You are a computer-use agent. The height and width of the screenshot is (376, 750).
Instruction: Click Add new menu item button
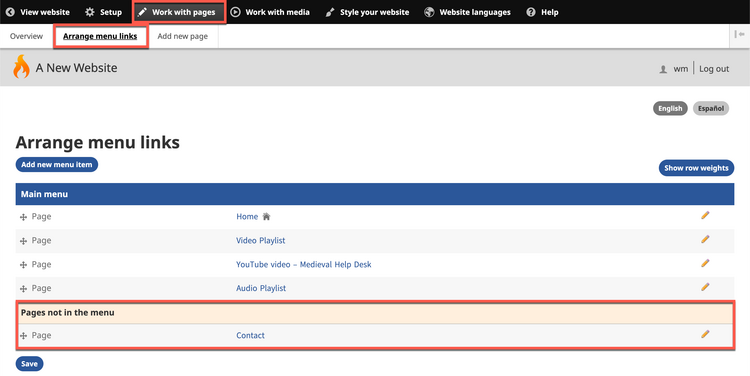pyautogui.click(x=56, y=165)
